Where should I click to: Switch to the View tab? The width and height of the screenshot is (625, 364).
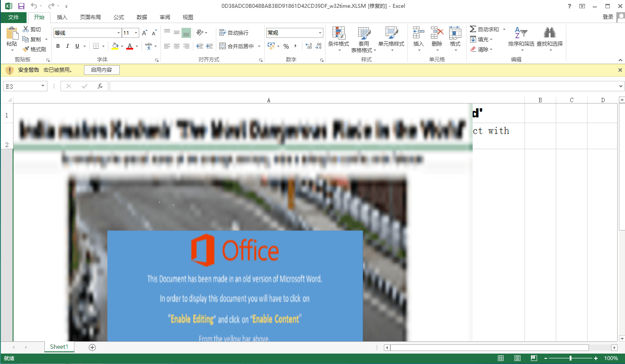click(x=188, y=17)
